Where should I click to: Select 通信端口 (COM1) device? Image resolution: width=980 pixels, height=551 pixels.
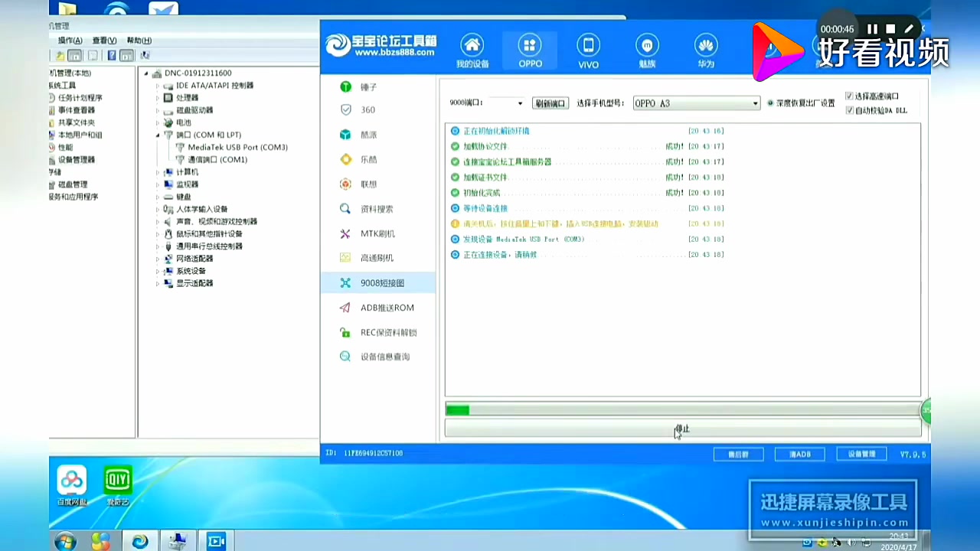pos(211,159)
